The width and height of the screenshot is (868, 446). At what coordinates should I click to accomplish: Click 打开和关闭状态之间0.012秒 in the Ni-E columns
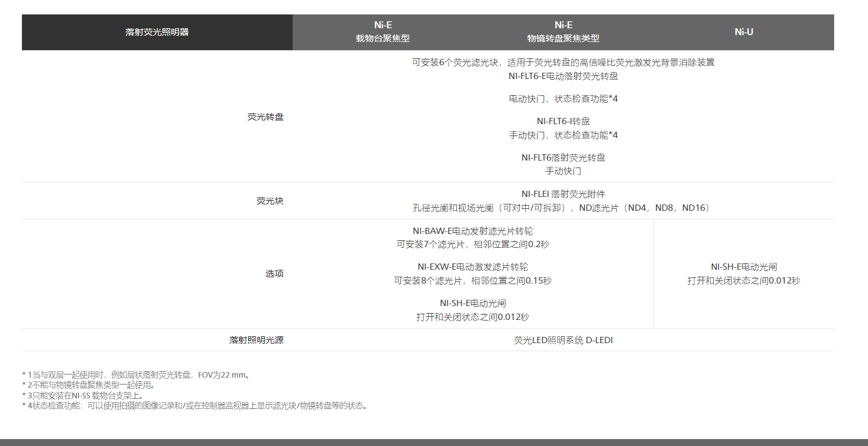coord(473,317)
